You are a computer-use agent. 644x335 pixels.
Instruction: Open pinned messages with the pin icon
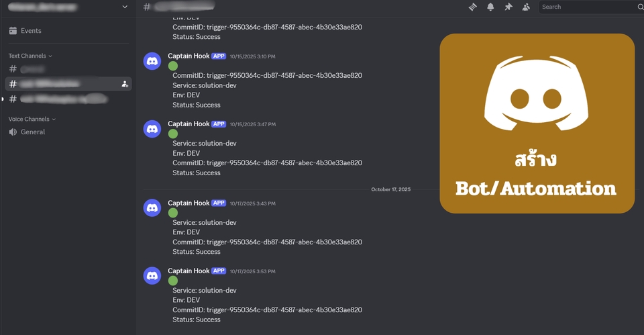pos(508,7)
